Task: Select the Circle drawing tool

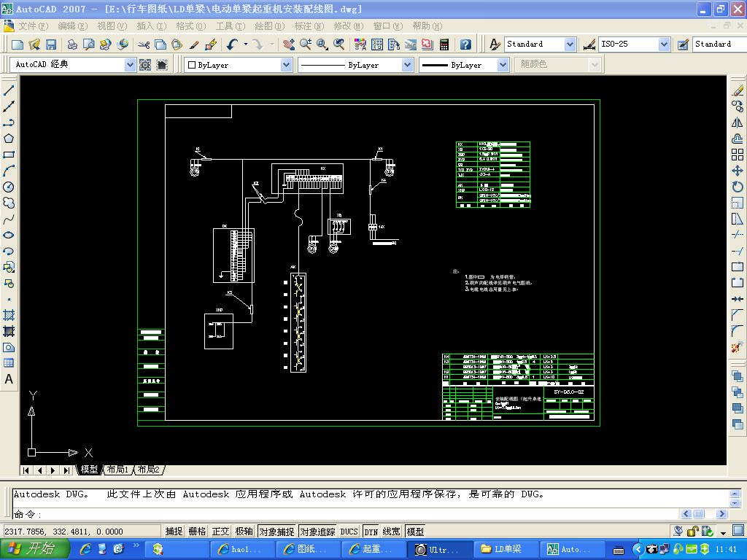Action: [9, 187]
